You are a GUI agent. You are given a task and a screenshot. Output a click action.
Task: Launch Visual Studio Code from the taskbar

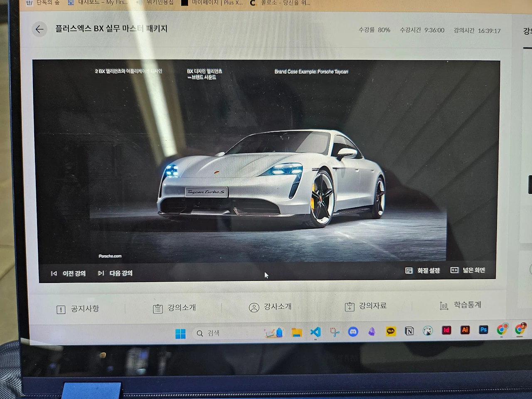tap(315, 332)
